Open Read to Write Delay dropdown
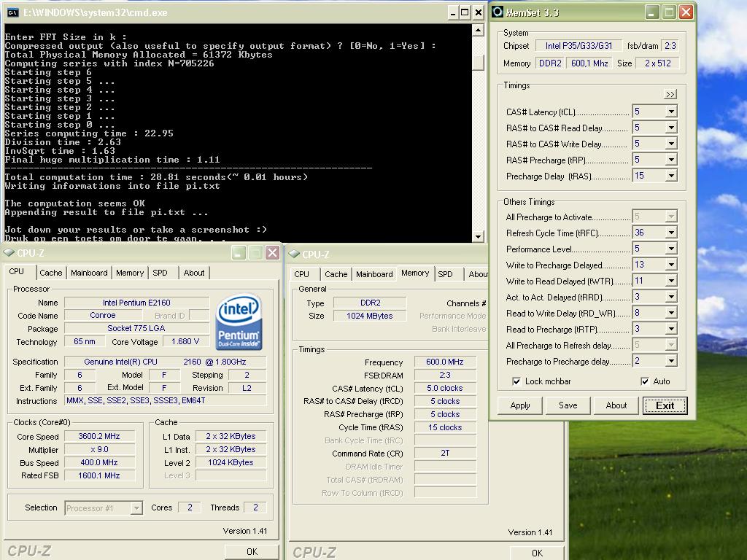747x560 pixels. [x=671, y=313]
